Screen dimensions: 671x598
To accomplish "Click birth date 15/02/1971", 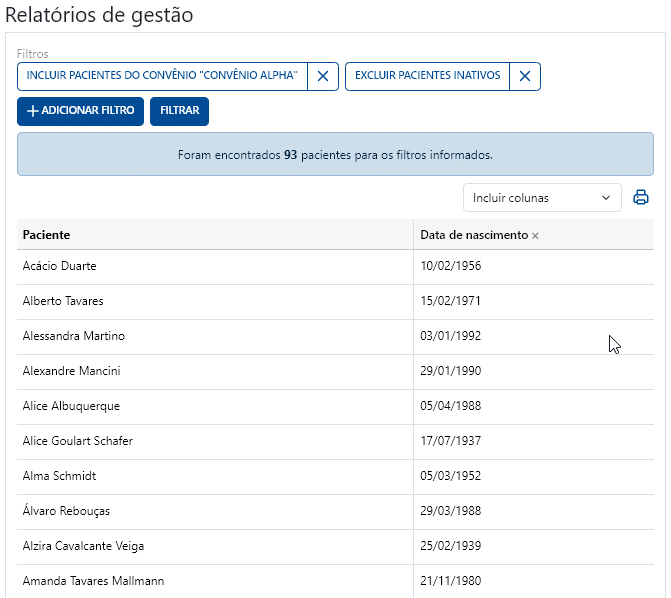I will (451, 301).
